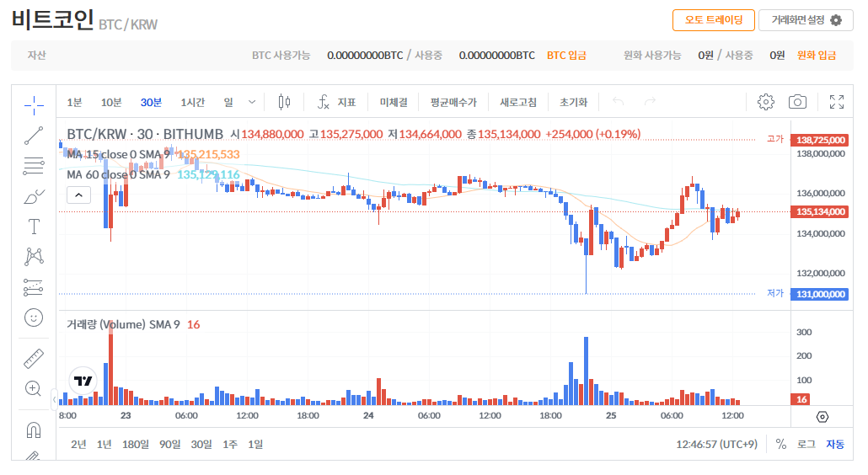Image resolution: width=868 pixels, height=475 pixels.
Task: Switch to 10분 interval
Action: (111, 102)
